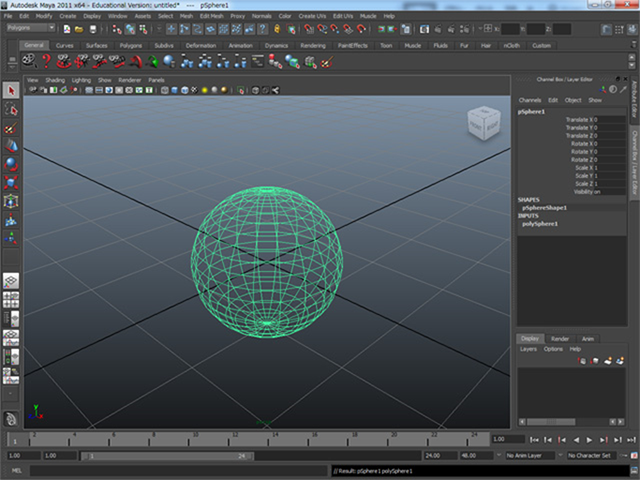Image resolution: width=640 pixels, height=480 pixels.
Task: Choose the Paint Selection brush tool
Action: [x=11, y=128]
